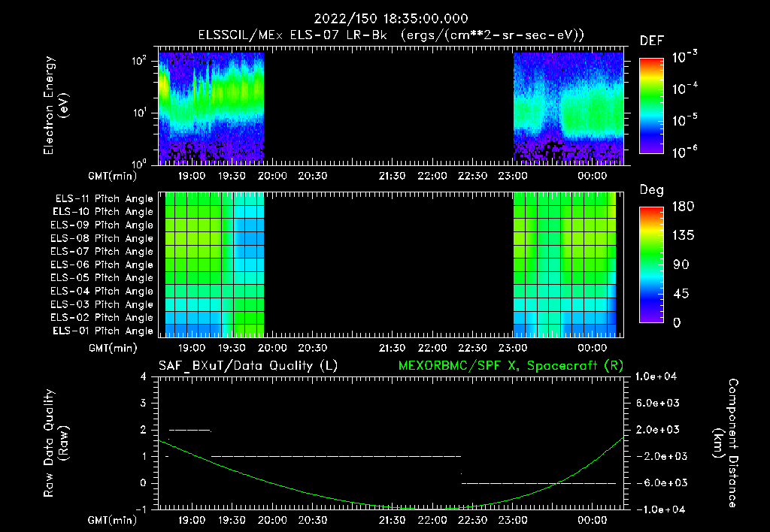Image resolution: width=770 pixels, height=532 pixels.
Task: Click GMT(min) label under electron energy spectrogram
Action: point(113,176)
